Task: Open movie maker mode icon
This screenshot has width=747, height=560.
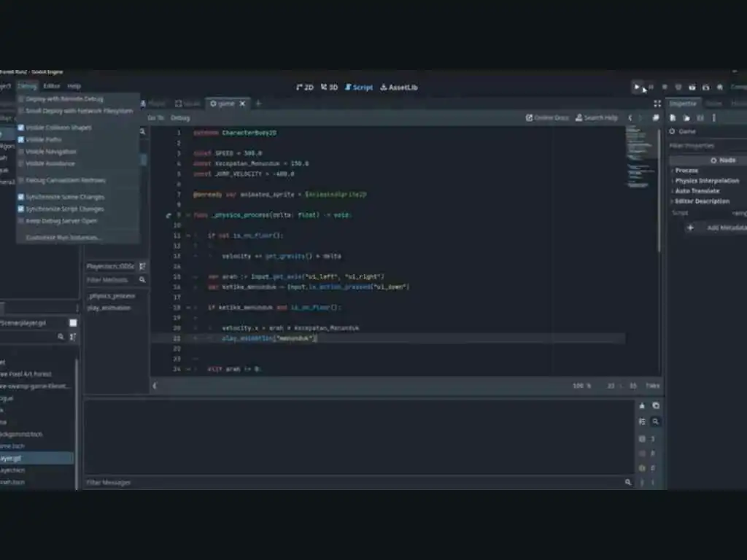Action: pos(720,87)
